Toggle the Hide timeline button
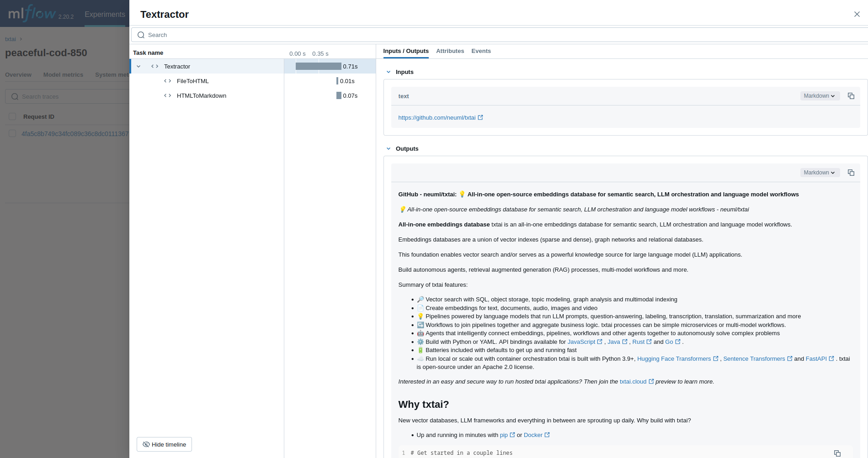868x458 pixels. (x=164, y=444)
